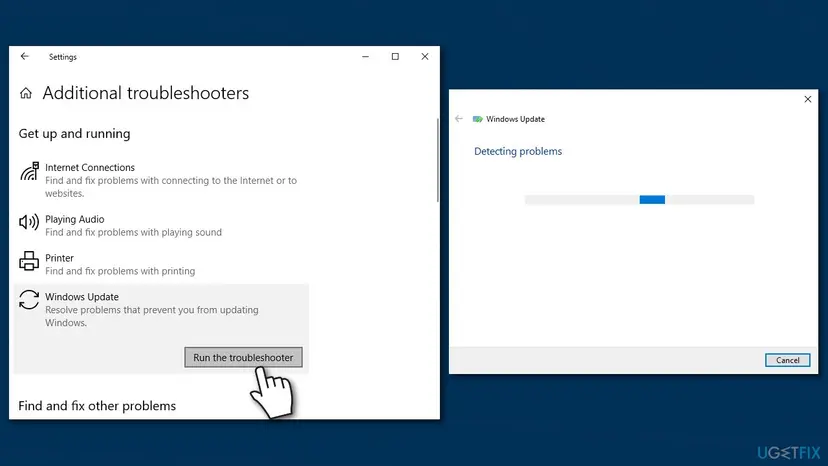Click the 'Find and fix other problems' heading

97,405
